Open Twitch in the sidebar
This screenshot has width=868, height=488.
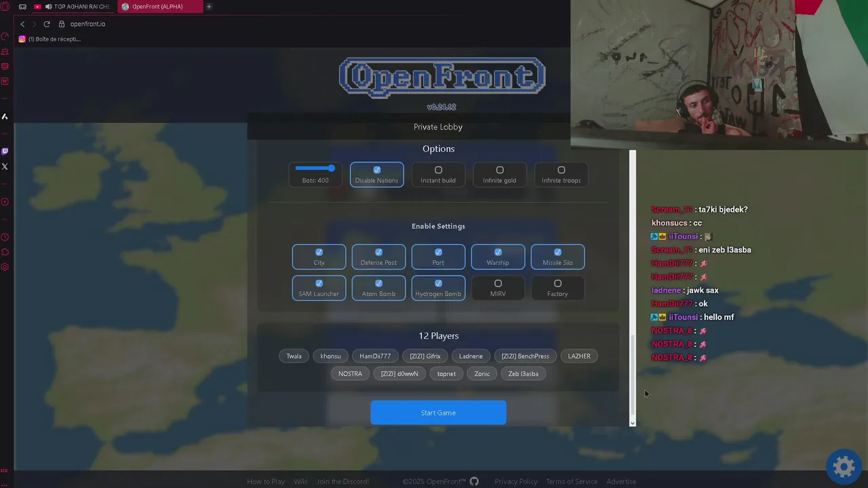[5, 151]
